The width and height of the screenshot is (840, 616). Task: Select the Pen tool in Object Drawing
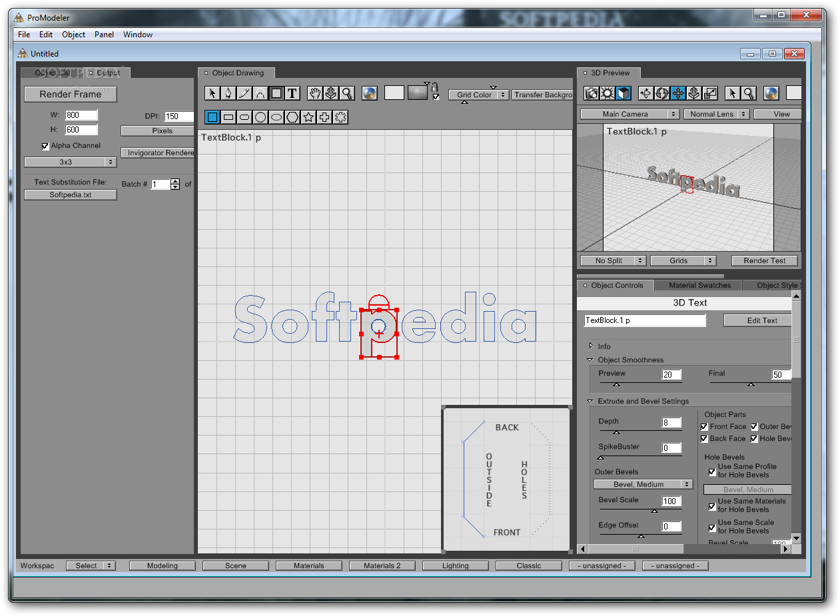click(x=228, y=93)
